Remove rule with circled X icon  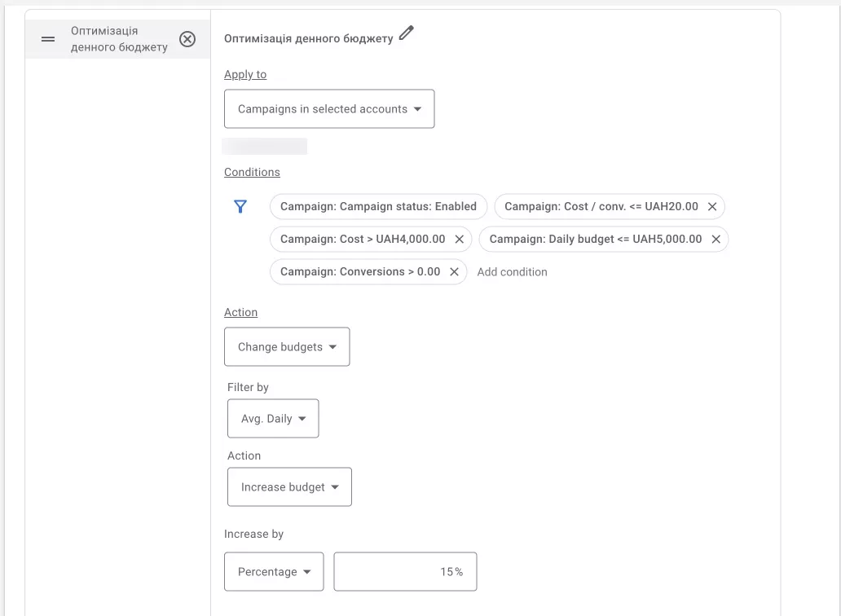(187, 39)
